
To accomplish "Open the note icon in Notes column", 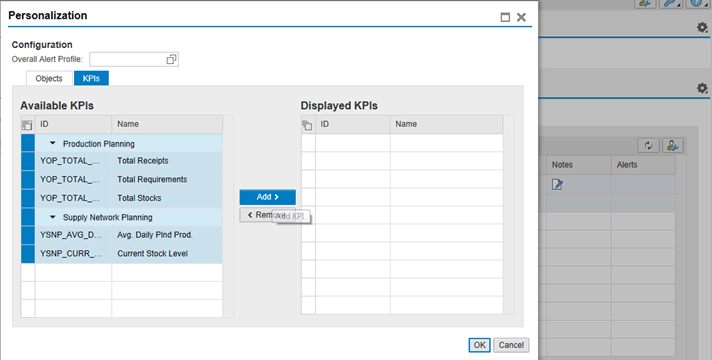I will click(557, 184).
